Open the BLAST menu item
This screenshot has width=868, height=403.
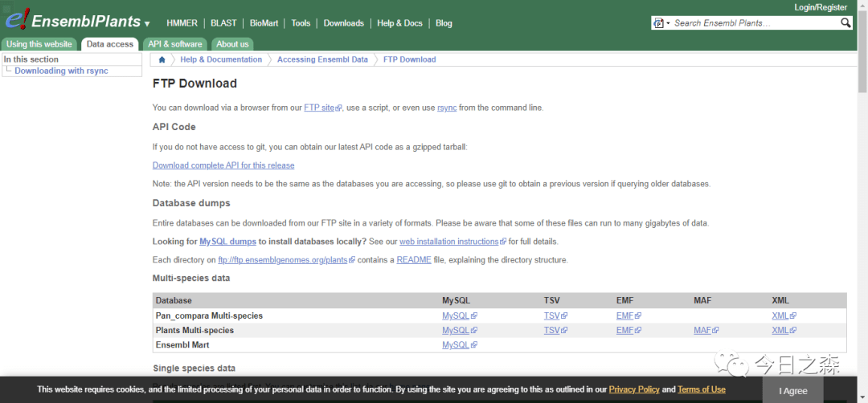click(223, 23)
